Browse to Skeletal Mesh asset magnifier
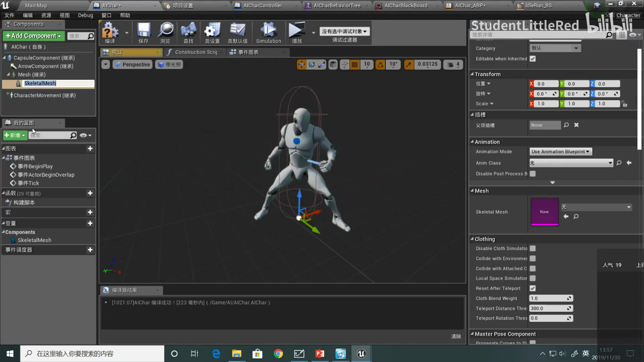644x362 pixels. [x=576, y=216]
